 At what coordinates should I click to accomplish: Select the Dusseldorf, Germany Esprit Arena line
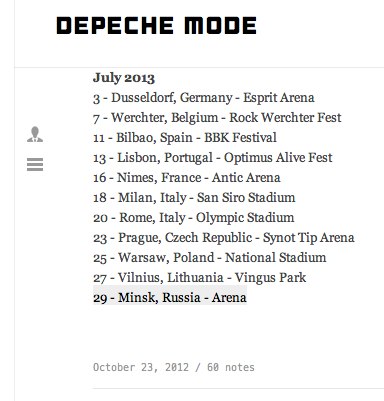coord(204,98)
